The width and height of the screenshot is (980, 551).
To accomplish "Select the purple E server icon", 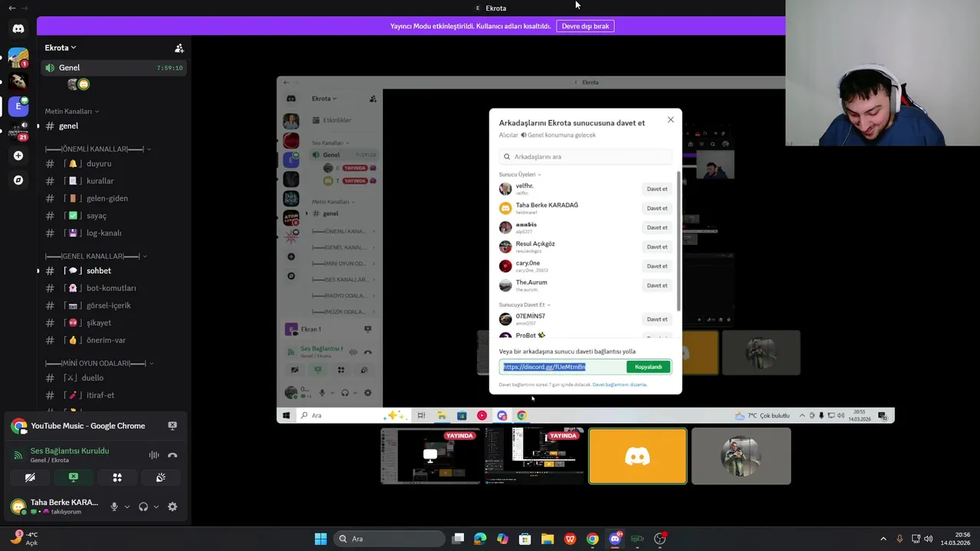I will coord(18,106).
